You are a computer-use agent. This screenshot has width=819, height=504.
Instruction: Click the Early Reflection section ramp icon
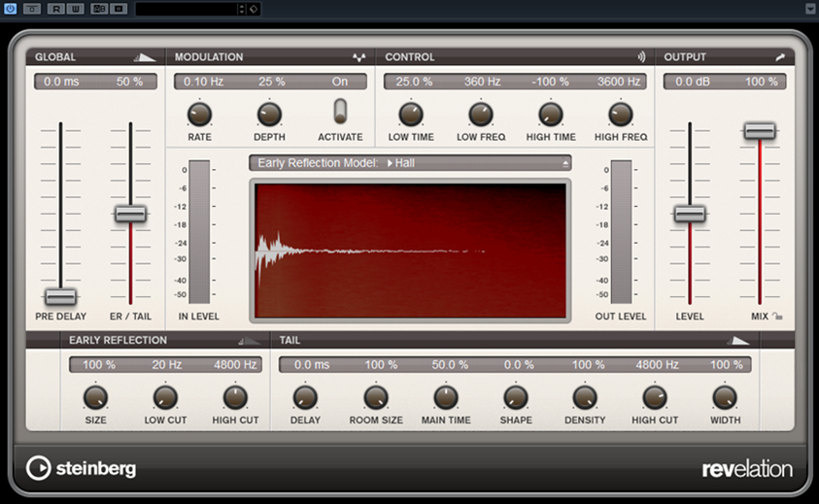pos(249,341)
